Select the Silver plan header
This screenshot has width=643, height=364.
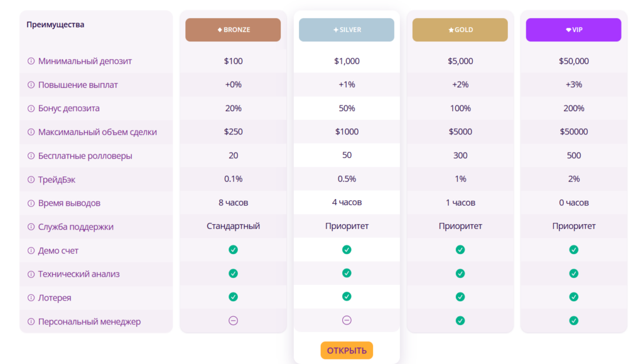tap(347, 30)
